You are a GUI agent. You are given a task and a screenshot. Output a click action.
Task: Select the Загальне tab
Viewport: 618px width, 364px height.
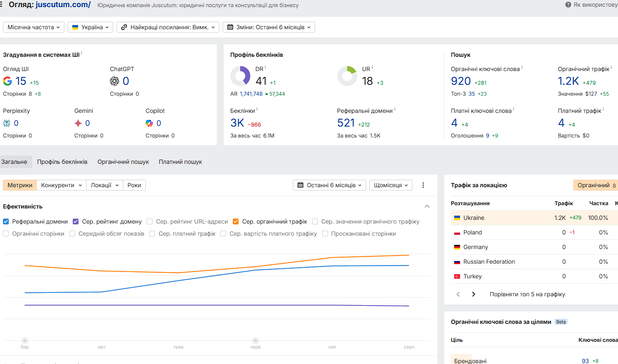pos(14,162)
